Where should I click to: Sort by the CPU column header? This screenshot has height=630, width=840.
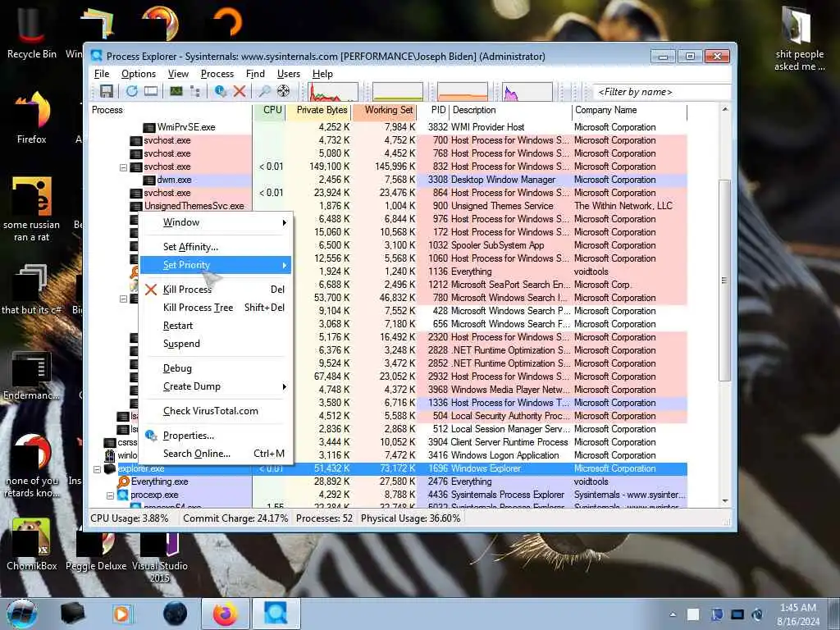(268, 111)
